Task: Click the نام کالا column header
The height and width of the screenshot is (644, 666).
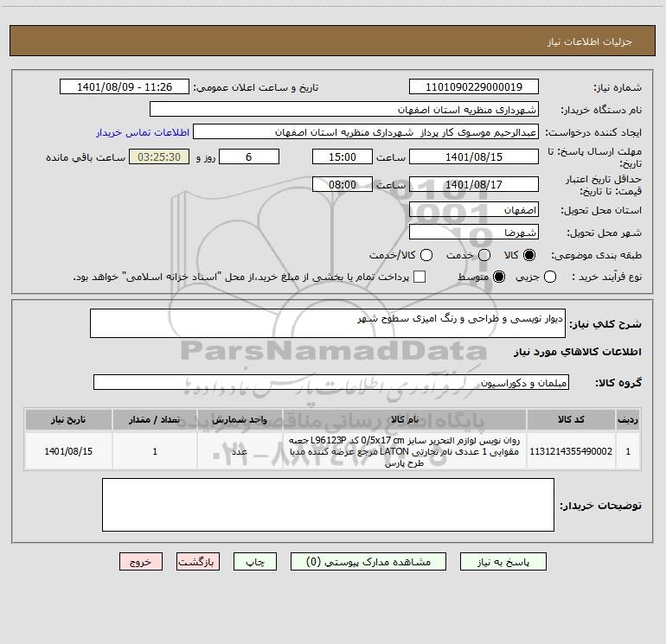Action: pos(405,419)
